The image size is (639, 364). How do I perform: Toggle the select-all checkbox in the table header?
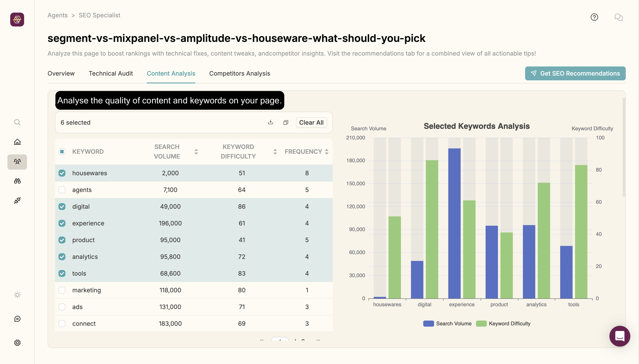pos(62,152)
